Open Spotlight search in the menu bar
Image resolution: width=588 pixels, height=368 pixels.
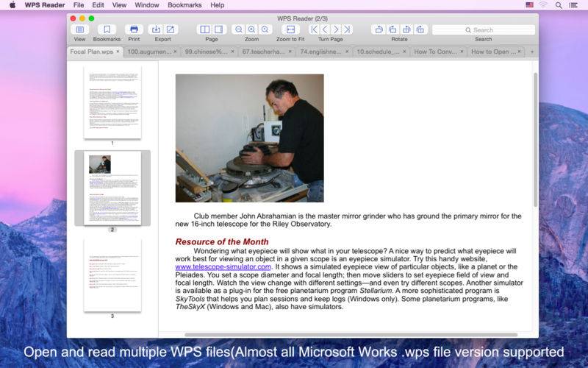pyautogui.click(x=559, y=5)
